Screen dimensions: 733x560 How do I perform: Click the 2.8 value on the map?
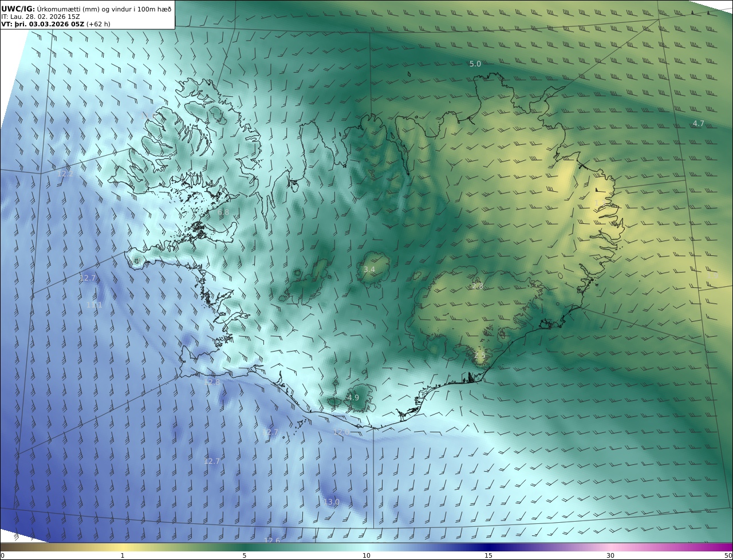pyautogui.click(x=477, y=286)
